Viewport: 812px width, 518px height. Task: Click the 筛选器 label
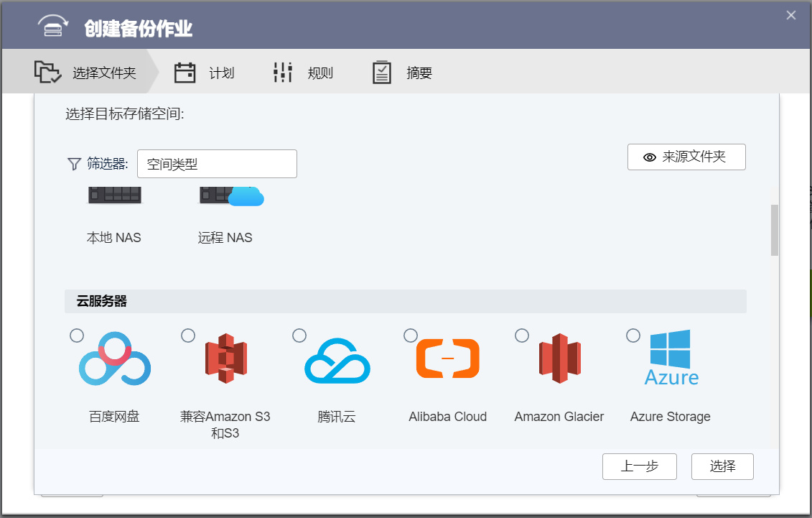[x=107, y=164]
